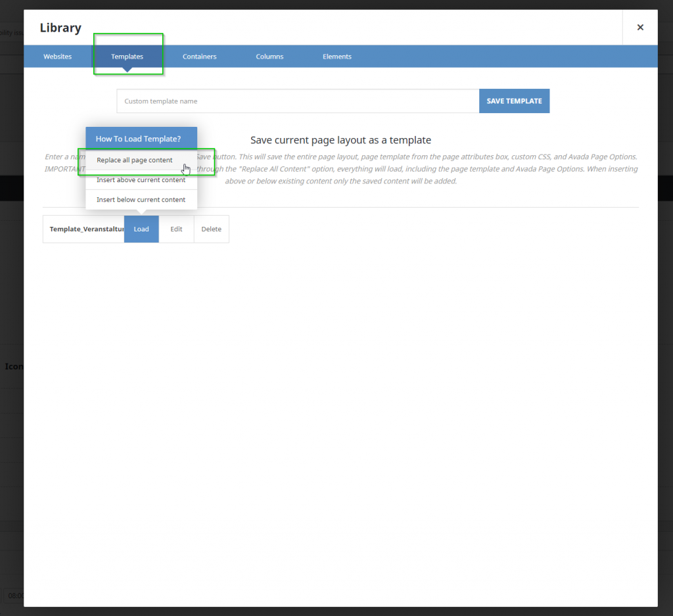673x616 pixels.
Task: Click the How To Load Template header
Action: (x=138, y=139)
